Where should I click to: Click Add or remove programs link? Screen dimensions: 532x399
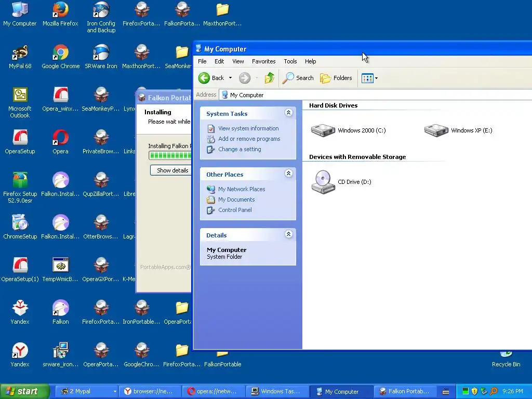[x=249, y=139]
